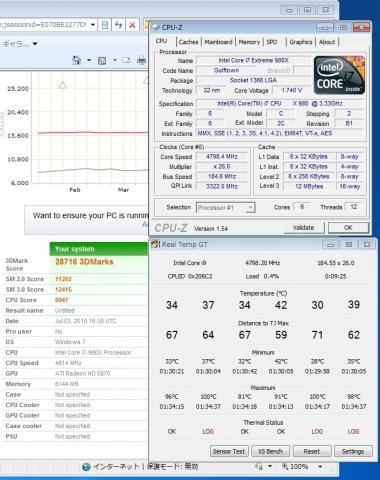Click the home icon in browser toolbar
This screenshot has height=480, width=380.
[77, 60]
